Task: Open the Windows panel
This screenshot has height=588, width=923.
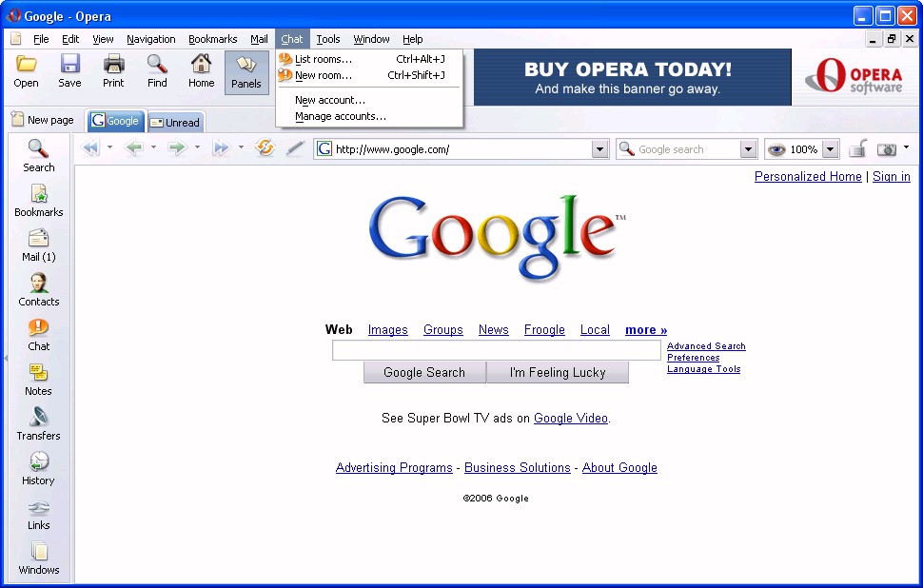Action: click(38, 558)
